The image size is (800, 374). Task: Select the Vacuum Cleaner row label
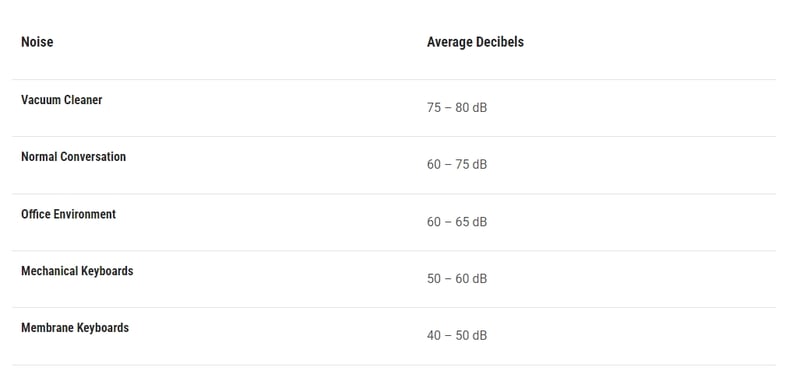(61, 100)
